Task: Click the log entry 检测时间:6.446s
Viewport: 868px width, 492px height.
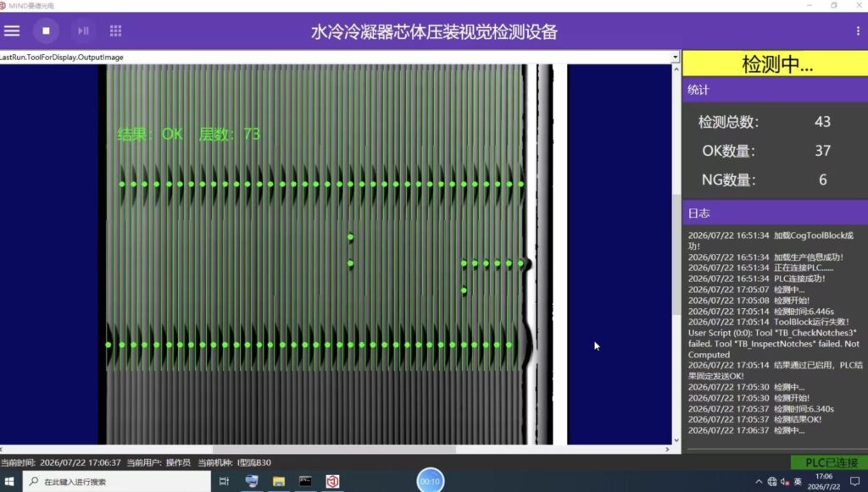Action: pos(761,312)
